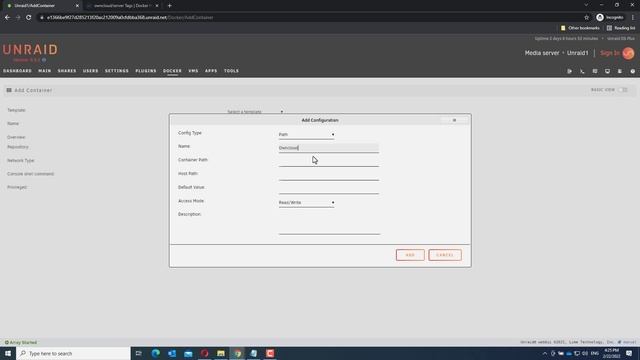The height and width of the screenshot is (360, 640).
Task: Open the yellow notes app on taskbar
Action: click(221, 353)
